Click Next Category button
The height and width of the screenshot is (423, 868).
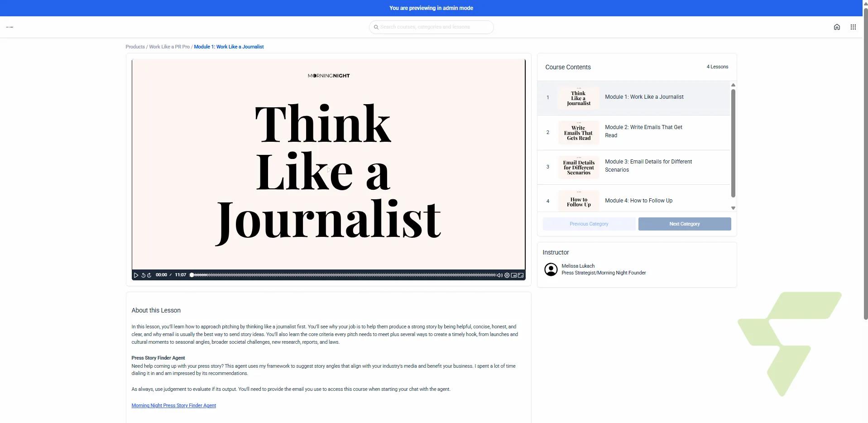685,224
